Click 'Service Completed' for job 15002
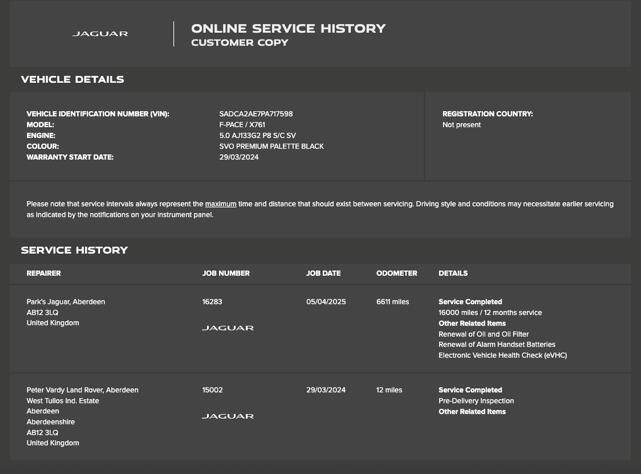Viewport: 641px width, 474px height. [470, 390]
